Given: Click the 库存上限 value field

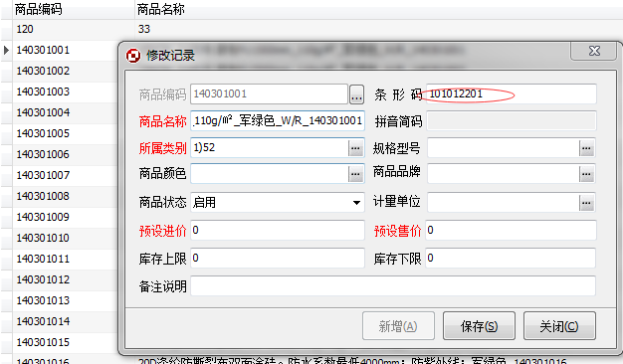Looking at the screenshot, I should pyautogui.click(x=278, y=258).
